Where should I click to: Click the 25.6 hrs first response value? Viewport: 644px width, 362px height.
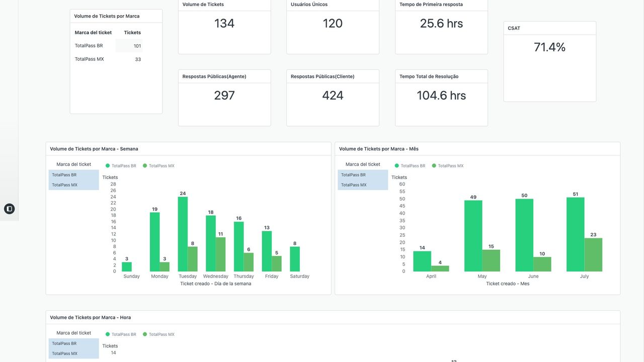[441, 24]
